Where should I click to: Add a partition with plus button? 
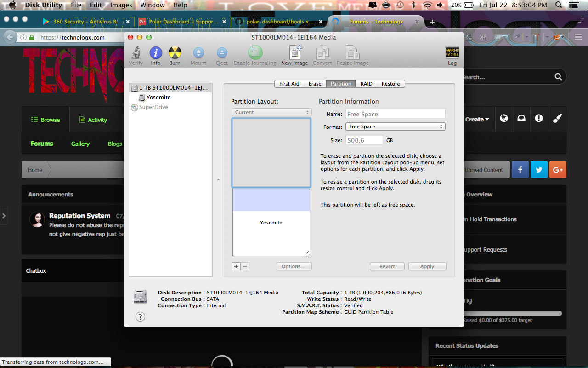pyautogui.click(x=236, y=266)
